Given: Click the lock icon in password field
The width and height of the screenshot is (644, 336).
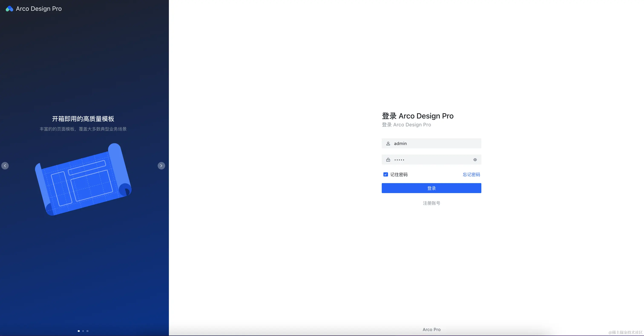Looking at the screenshot, I should pos(388,160).
